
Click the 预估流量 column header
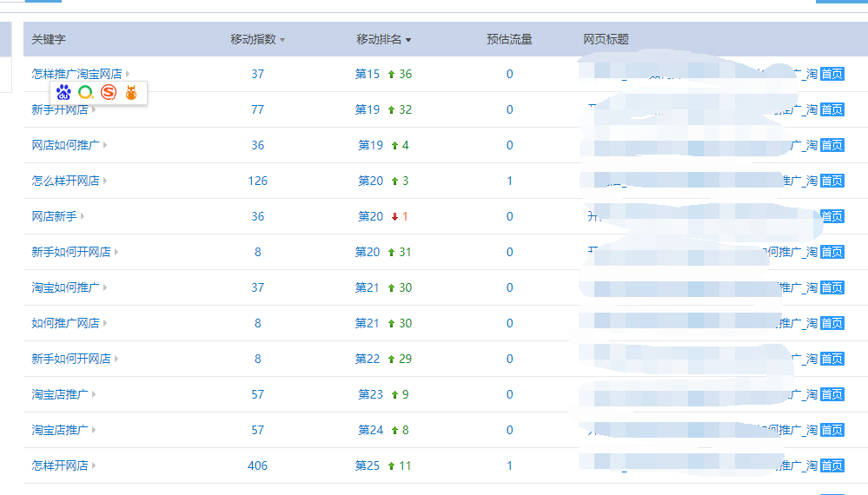click(509, 39)
